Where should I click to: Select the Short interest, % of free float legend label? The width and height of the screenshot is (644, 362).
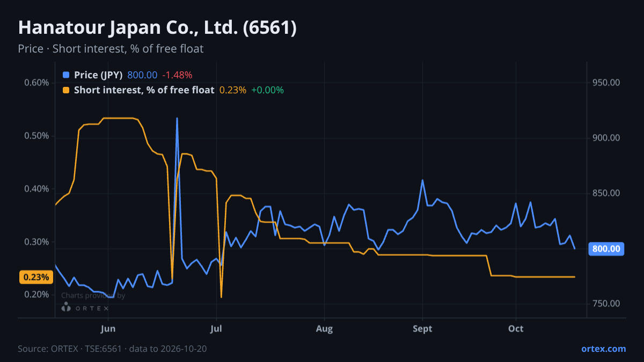point(144,90)
